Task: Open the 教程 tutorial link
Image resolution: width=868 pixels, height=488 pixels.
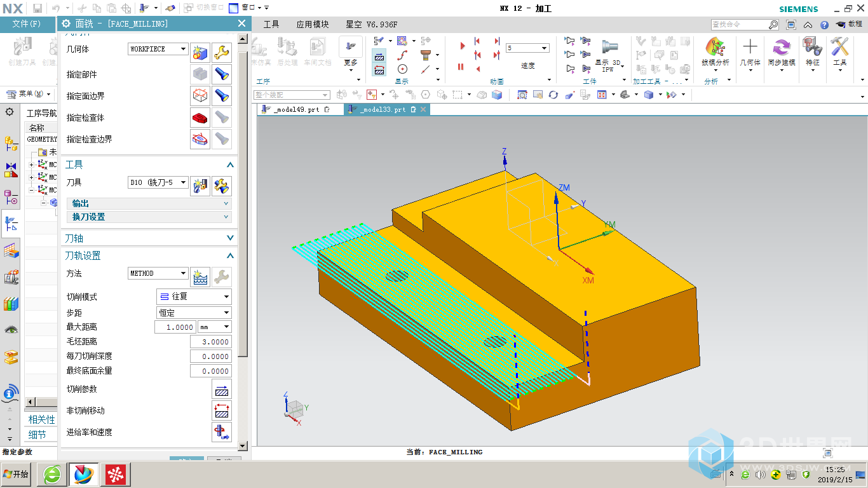Action: pyautogui.click(x=850, y=24)
